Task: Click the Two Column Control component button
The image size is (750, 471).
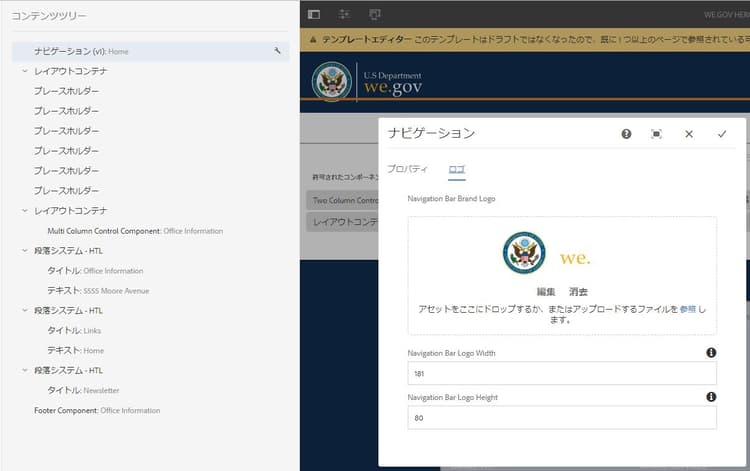Action: (342, 200)
